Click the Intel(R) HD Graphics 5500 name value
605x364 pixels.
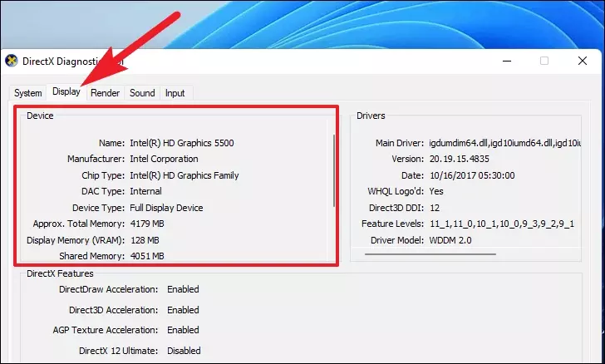coord(182,143)
